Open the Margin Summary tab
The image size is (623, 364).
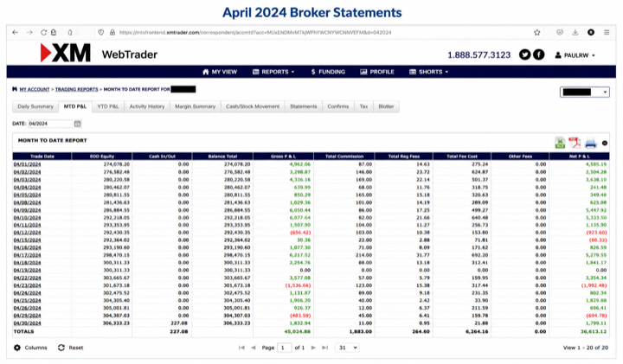tap(195, 106)
